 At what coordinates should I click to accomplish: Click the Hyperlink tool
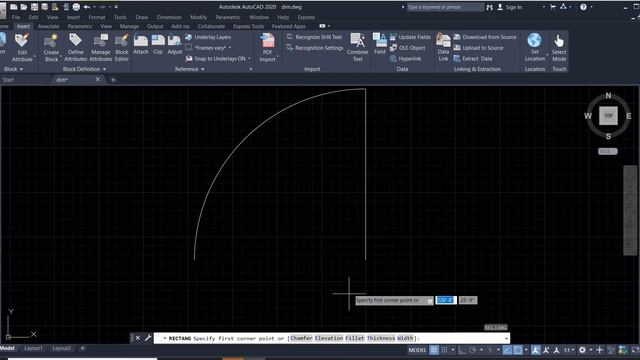pyautogui.click(x=405, y=59)
